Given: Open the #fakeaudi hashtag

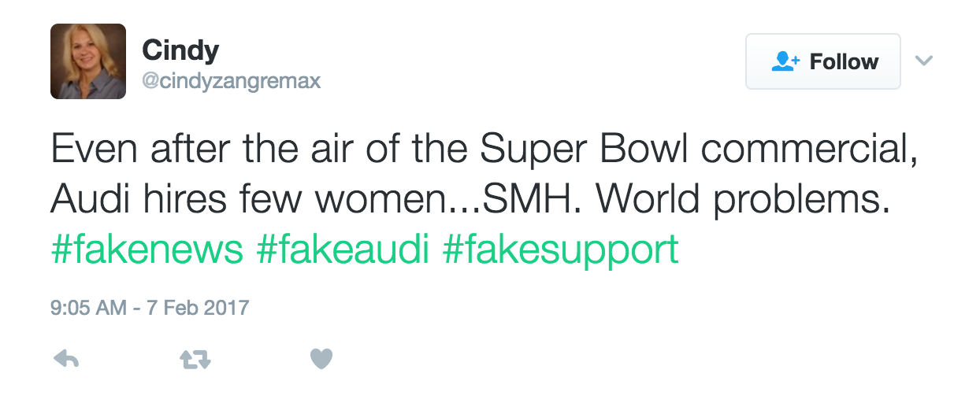Looking at the screenshot, I should point(343,250).
